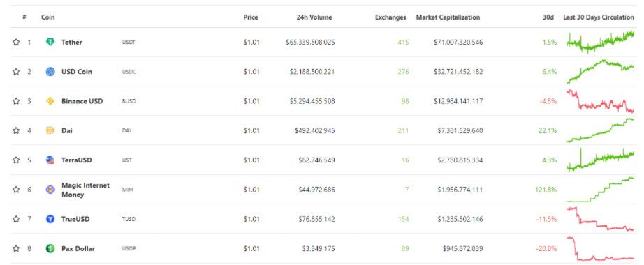This screenshot has width=644, height=265.
Task: Click the Tether coin logo icon
Action: click(x=50, y=42)
